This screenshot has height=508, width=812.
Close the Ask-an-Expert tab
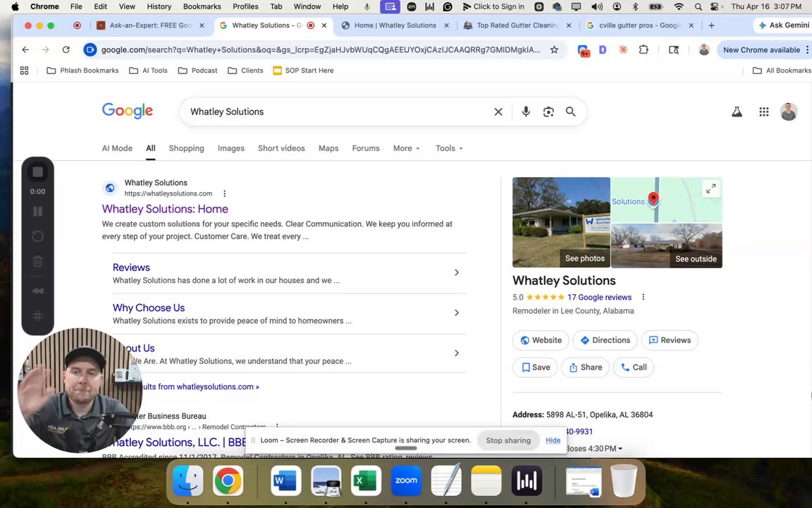click(202, 25)
